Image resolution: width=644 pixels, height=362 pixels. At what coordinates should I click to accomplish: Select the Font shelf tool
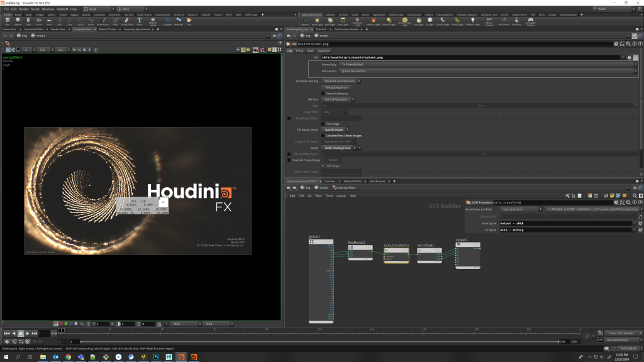139,21
